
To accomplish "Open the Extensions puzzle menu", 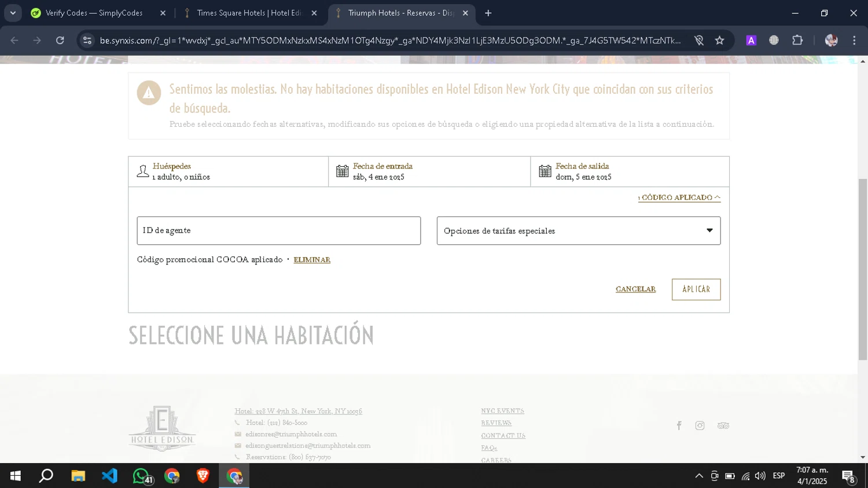I will (x=797, y=41).
